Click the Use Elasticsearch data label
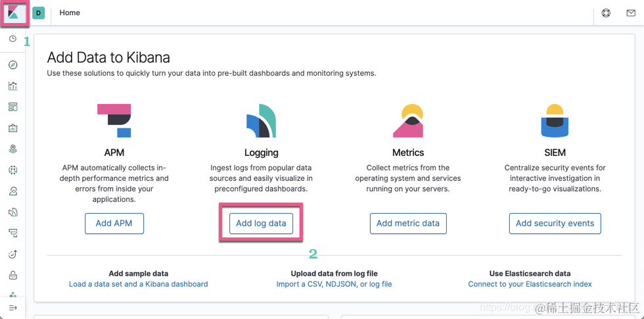This screenshot has width=644, height=319. click(x=530, y=274)
